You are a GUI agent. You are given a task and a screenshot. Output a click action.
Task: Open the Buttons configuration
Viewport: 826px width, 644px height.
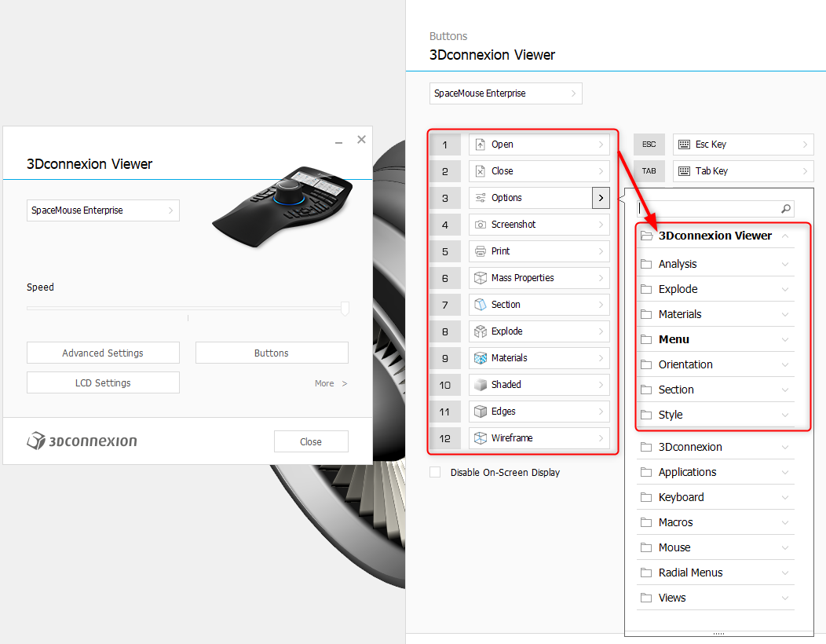tap(272, 353)
